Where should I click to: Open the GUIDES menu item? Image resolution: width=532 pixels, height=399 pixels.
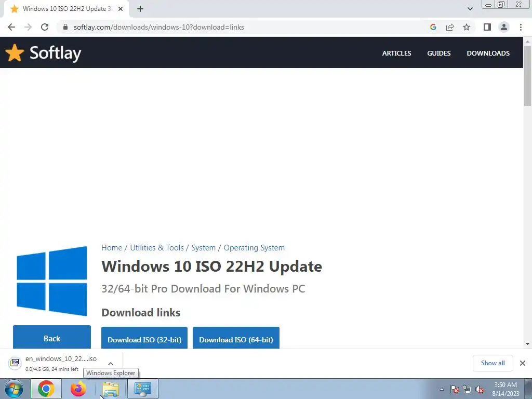[438, 54]
